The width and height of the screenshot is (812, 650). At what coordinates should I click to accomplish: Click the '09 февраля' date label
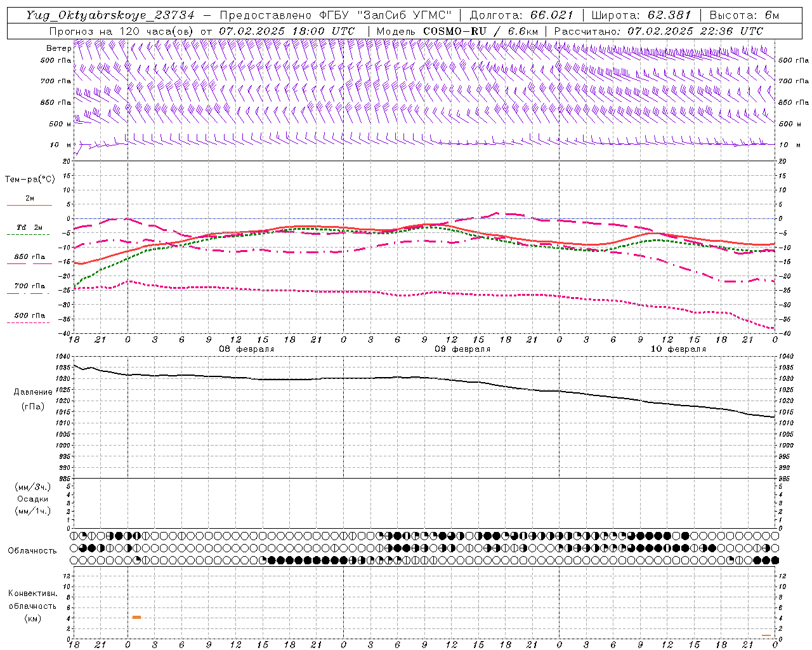coord(462,349)
